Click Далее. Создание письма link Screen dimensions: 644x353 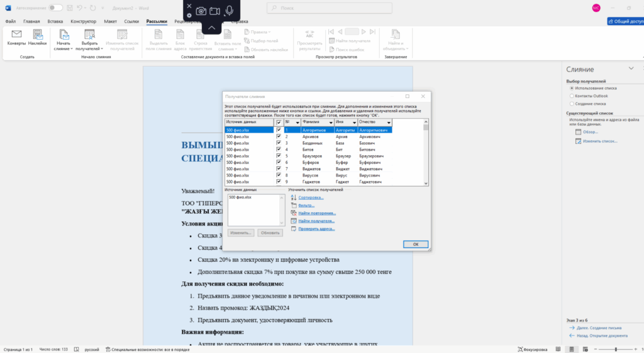tap(599, 328)
